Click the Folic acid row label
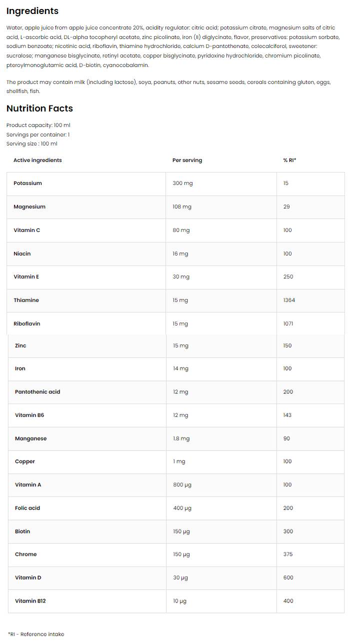The height and width of the screenshot is (644, 353). point(27,508)
